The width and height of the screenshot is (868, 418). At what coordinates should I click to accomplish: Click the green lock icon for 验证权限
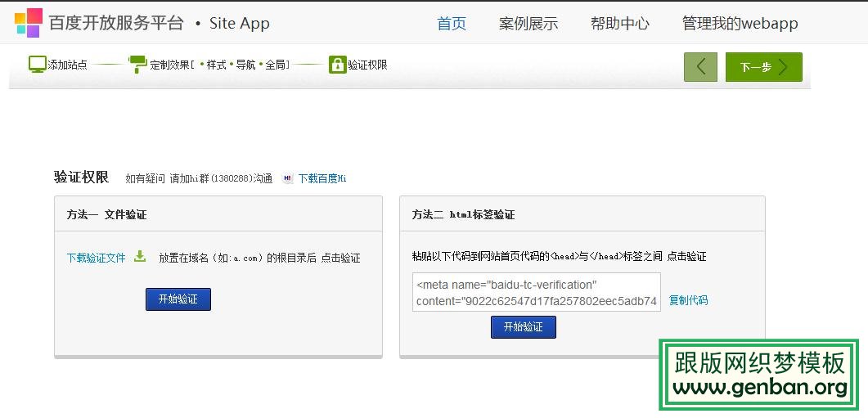(337, 65)
